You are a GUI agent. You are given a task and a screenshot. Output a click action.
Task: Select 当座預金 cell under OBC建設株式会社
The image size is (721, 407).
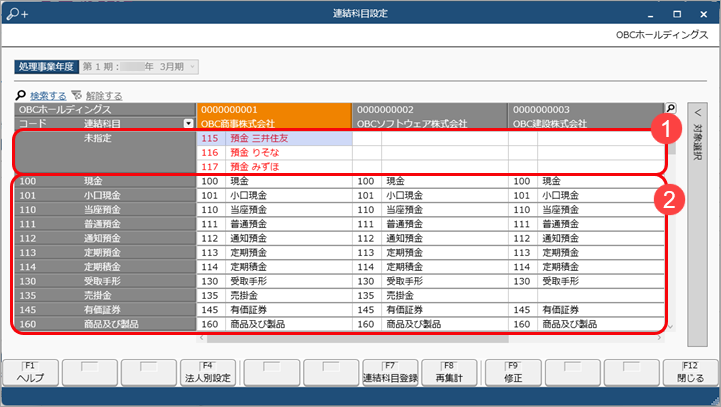(601, 210)
